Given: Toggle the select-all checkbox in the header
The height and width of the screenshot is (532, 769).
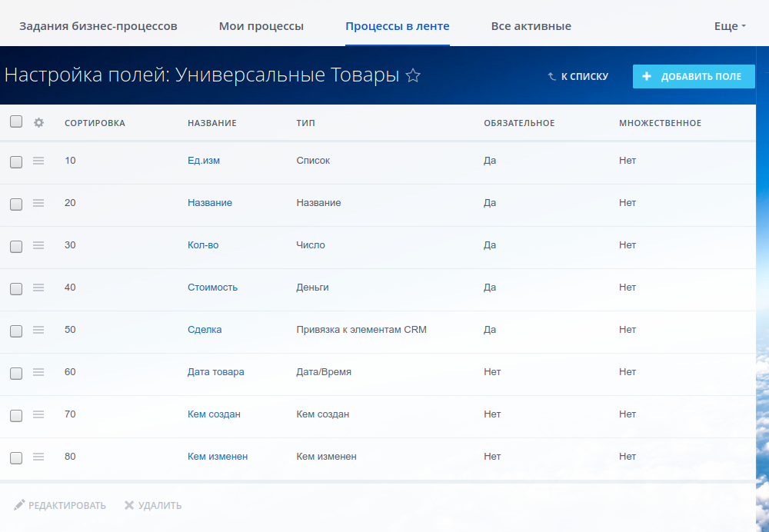Looking at the screenshot, I should [16, 121].
